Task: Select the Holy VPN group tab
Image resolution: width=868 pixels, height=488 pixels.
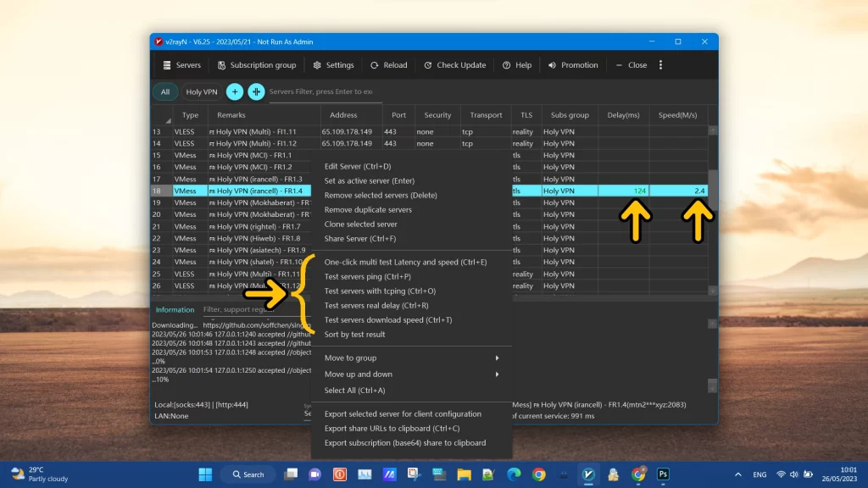Action: pyautogui.click(x=200, y=91)
